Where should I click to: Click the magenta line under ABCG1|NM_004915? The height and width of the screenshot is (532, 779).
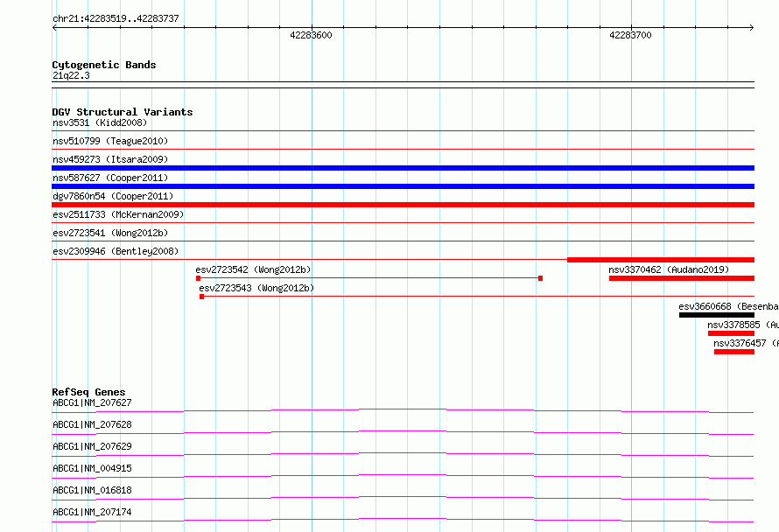403,476
